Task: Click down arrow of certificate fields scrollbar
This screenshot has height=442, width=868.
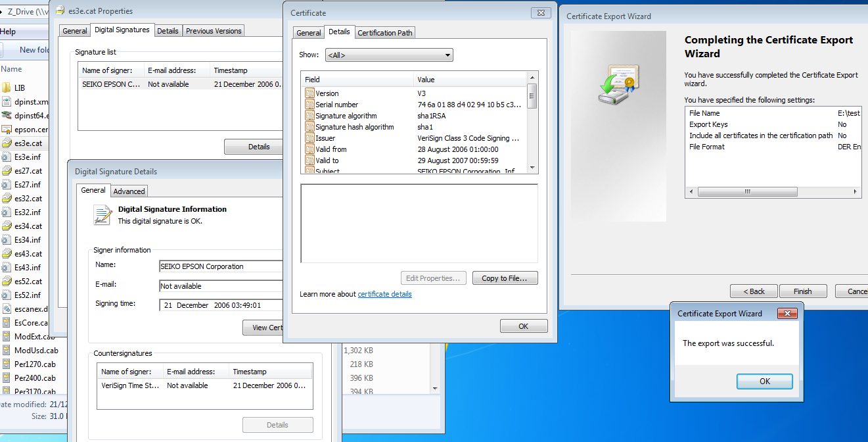Action: 532,168
